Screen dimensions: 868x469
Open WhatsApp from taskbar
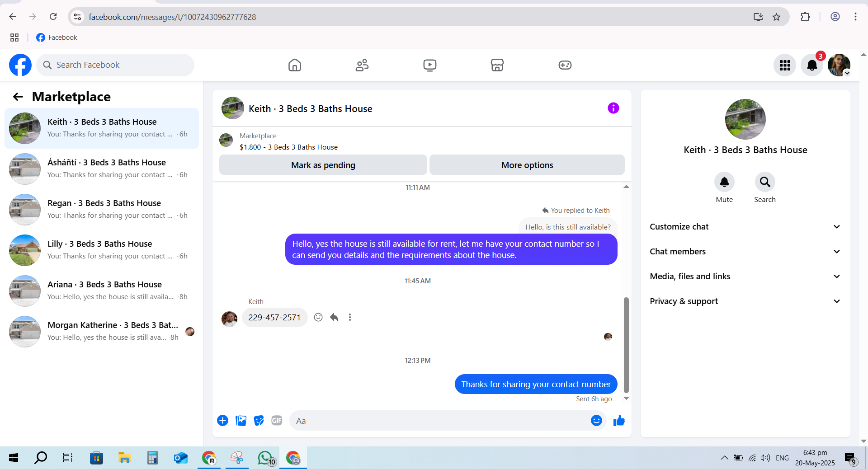pos(266,458)
